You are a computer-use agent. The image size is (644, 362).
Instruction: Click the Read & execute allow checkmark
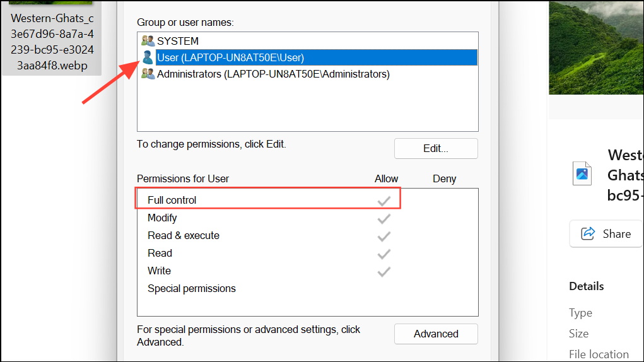[384, 236]
